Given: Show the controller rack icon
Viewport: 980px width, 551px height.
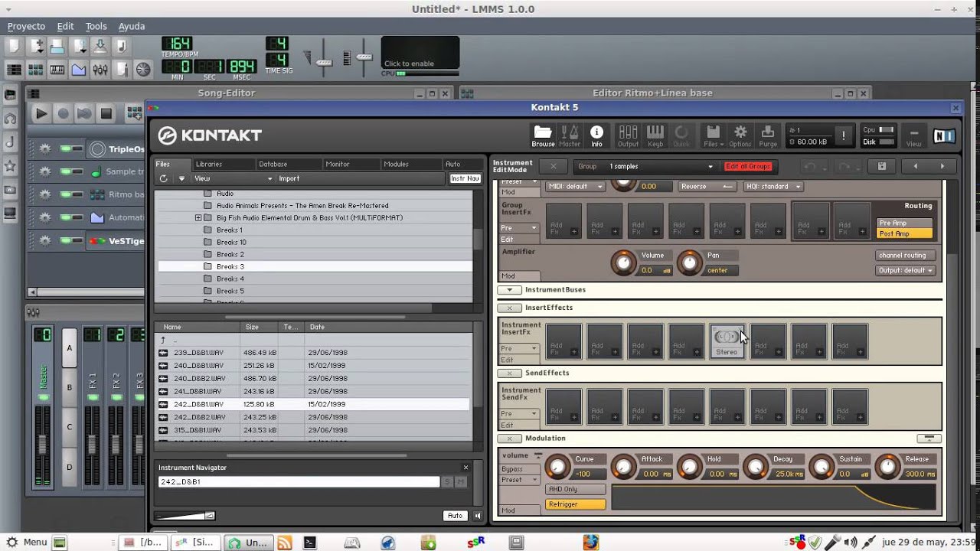Looking at the screenshot, I should [143, 70].
